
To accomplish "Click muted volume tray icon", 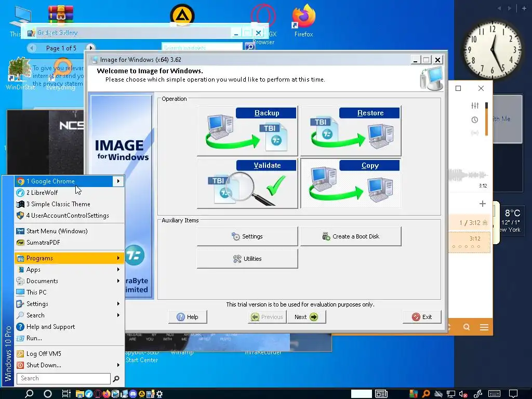I will (x=463, y=394).
